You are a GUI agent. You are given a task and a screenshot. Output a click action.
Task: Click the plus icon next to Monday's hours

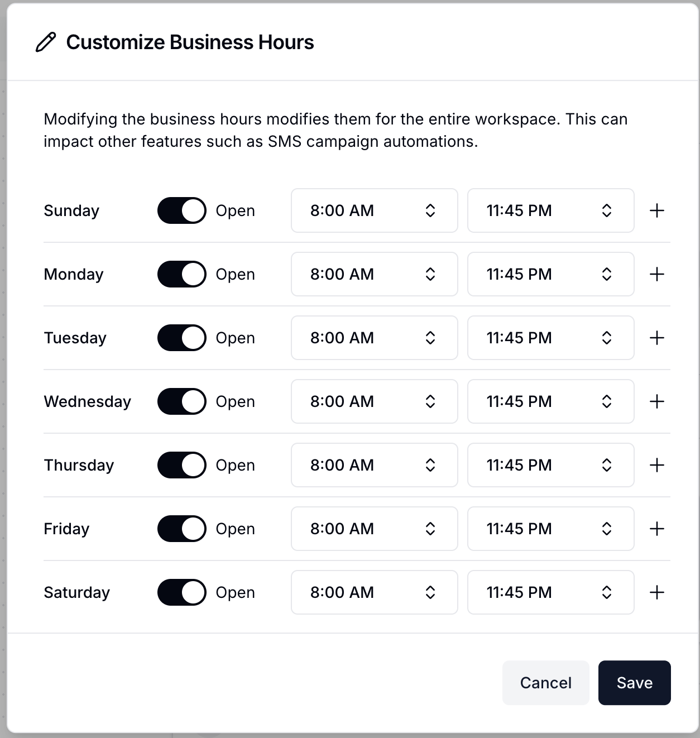point(657,274)
